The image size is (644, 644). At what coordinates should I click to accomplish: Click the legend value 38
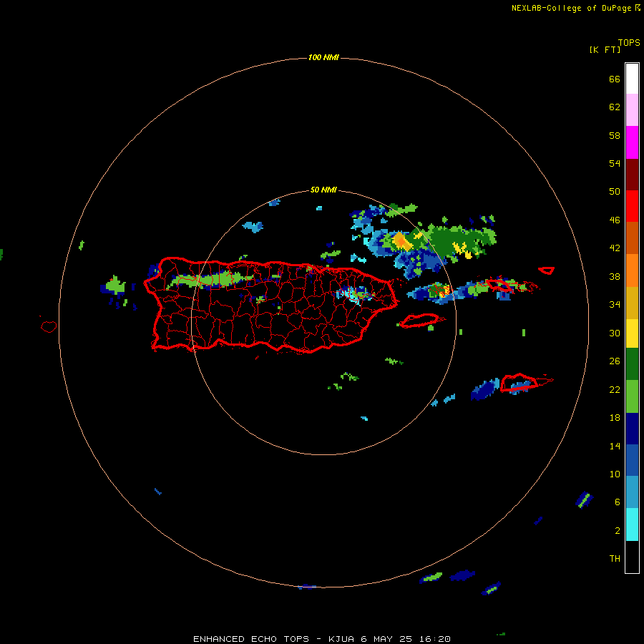[615, 276]
